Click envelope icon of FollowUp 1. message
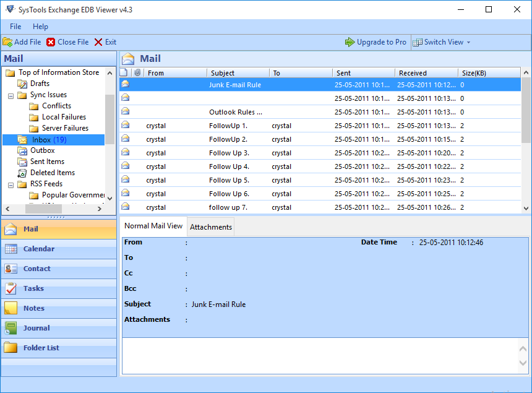Image resolution: width=532 pixels, height=393 pixels. click(125, 125)
